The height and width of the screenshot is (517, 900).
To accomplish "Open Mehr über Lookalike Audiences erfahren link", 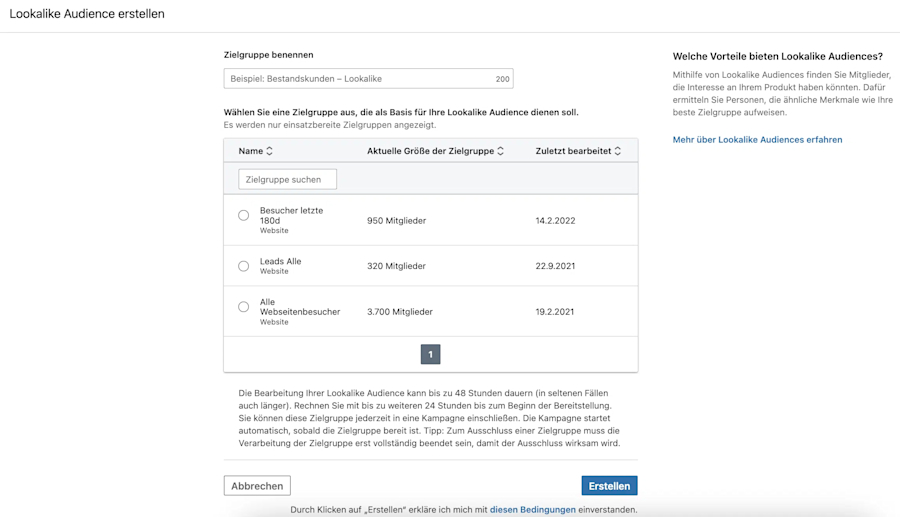I will [x=758, y=139].
